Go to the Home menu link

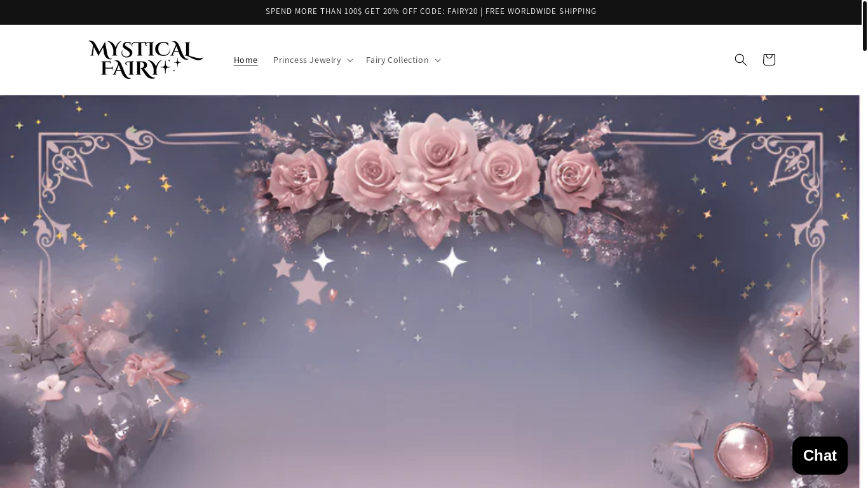point(245,60)
